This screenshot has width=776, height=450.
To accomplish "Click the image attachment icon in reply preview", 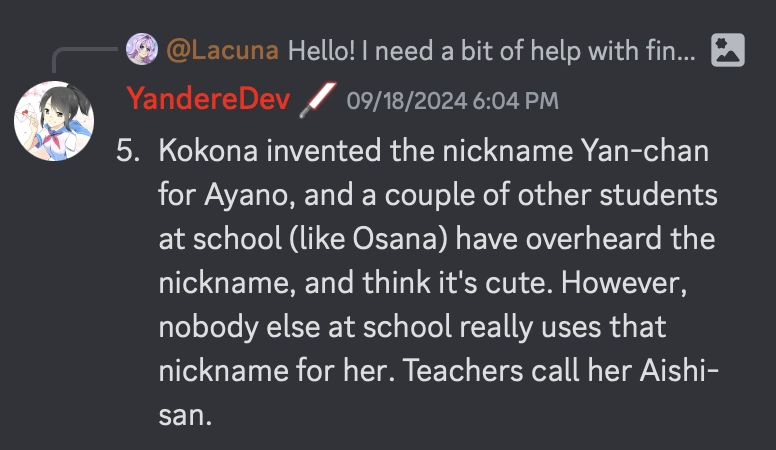I will [x=727, y=50].
